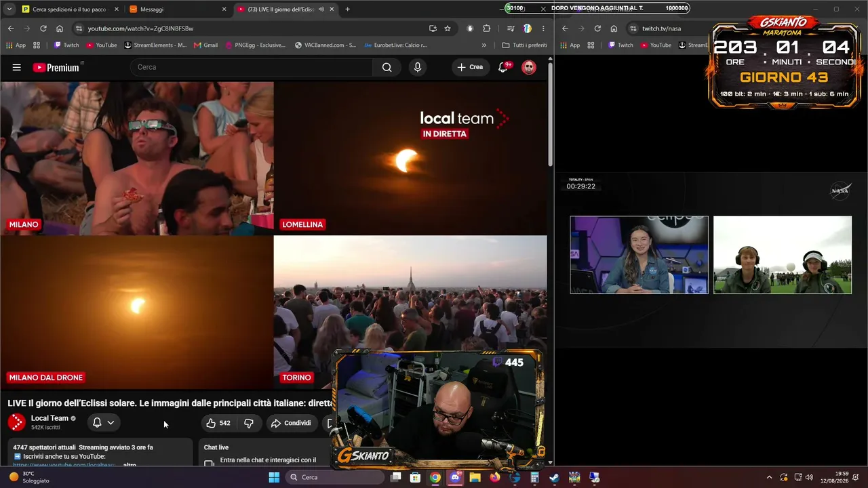
Task: Open the YouTube bookmark in left window
Action: pos(101,45)
